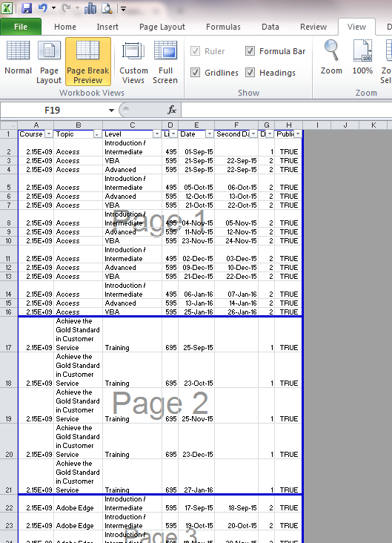
Task: Switch to the Home tab
Action: 65,27
